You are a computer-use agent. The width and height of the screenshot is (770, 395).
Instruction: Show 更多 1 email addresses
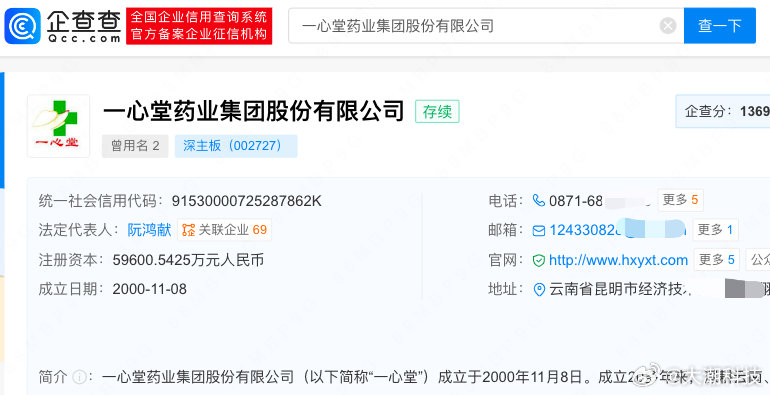[715, 229]
